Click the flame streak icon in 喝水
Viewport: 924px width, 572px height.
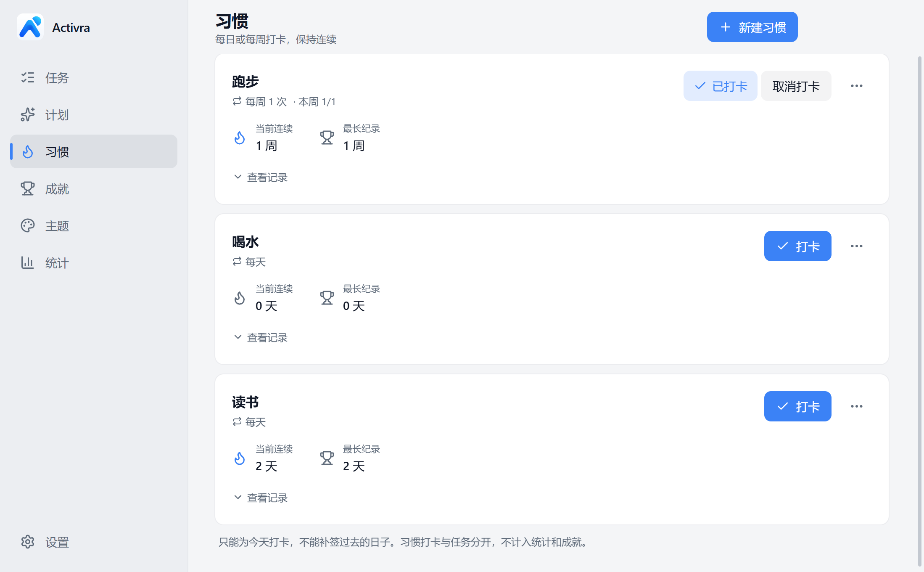tap(240, 298)
